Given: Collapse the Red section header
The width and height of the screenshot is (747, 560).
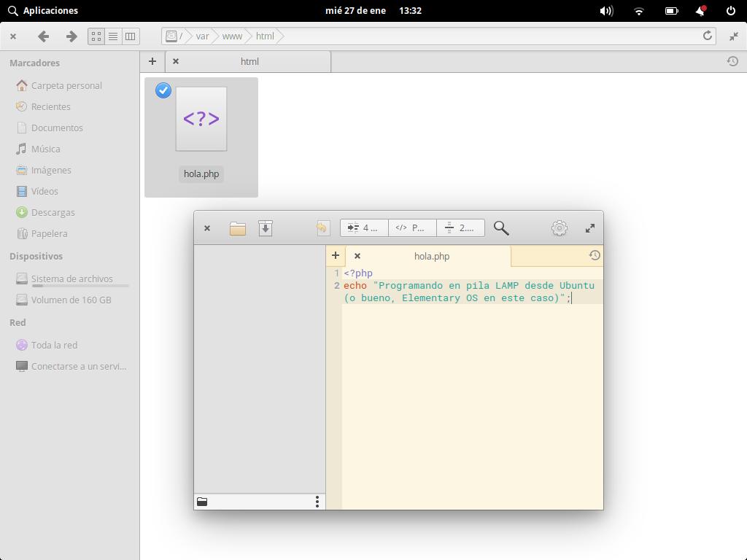Looking at the screenshot, I should pos(18,322).
